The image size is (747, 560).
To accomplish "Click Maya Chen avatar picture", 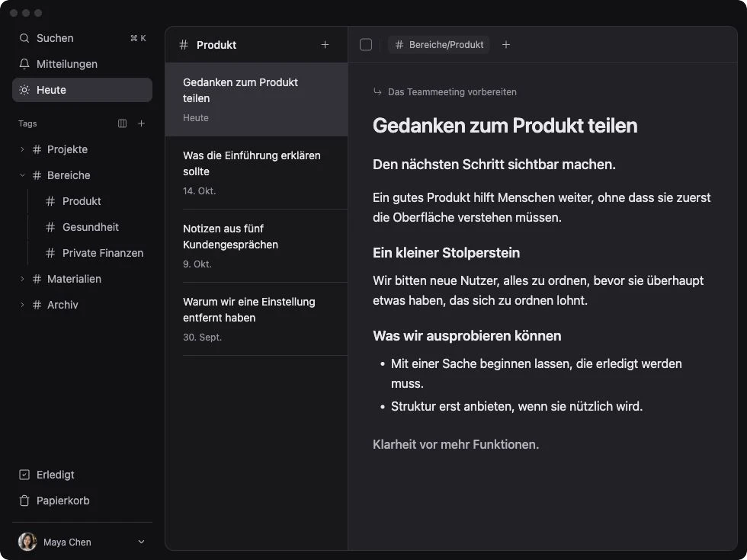I will point(27,542).
